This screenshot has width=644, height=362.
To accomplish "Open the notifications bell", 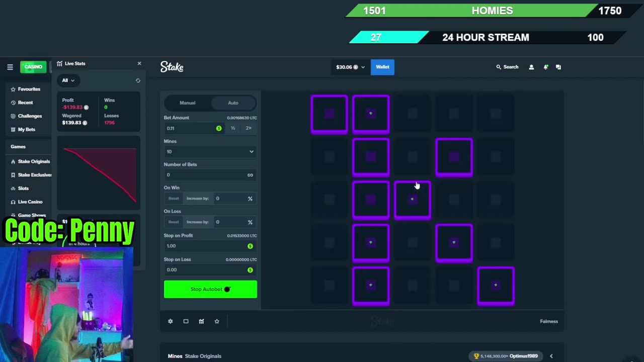I will click(545, 67).
